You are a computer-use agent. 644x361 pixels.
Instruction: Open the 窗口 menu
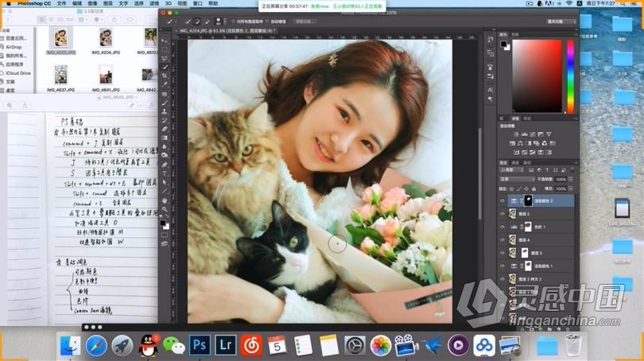[197, 3]
